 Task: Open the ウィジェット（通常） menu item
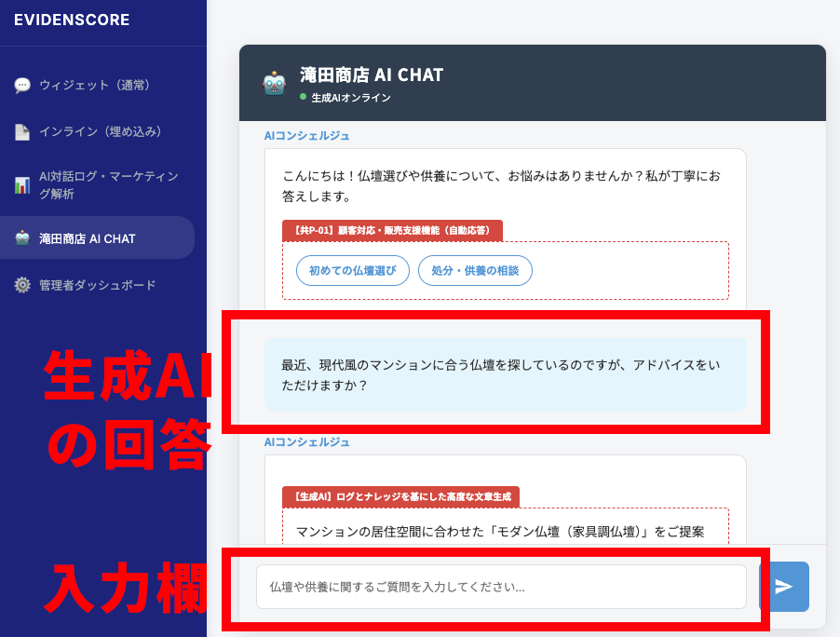(94, 86)
